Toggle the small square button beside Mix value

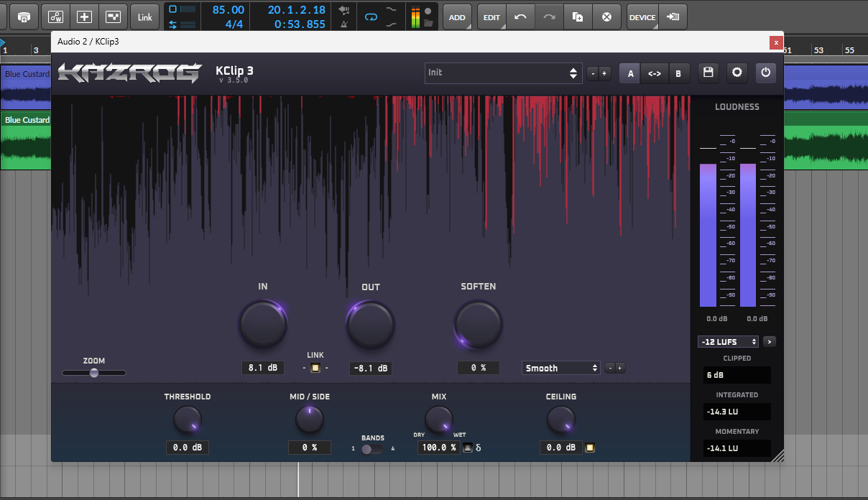(x=468, y=448)
